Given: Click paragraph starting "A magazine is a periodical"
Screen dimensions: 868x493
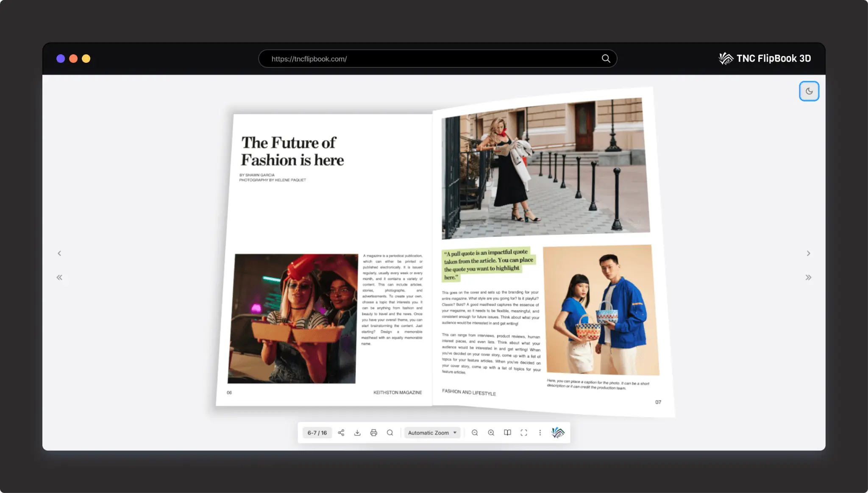Looking at the screenshot, I should (392, 300).
